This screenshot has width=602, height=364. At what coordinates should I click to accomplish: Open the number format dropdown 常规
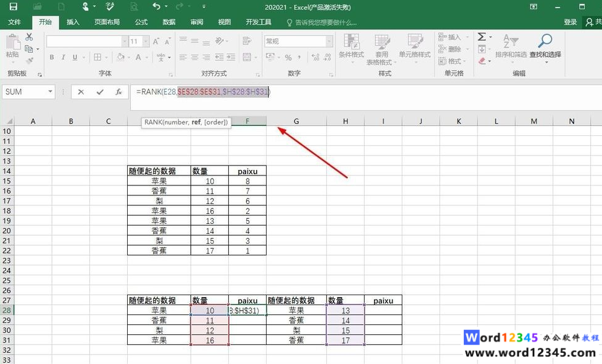(x=330, y=42)
